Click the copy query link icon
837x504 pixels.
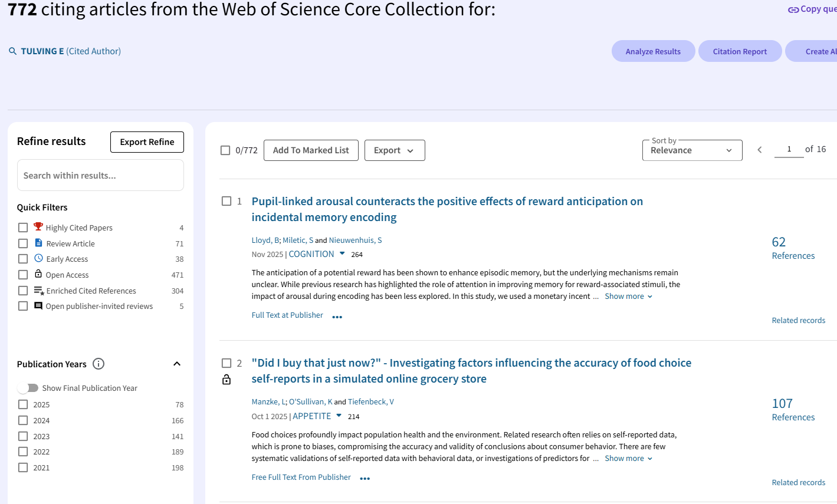[793, 9]
